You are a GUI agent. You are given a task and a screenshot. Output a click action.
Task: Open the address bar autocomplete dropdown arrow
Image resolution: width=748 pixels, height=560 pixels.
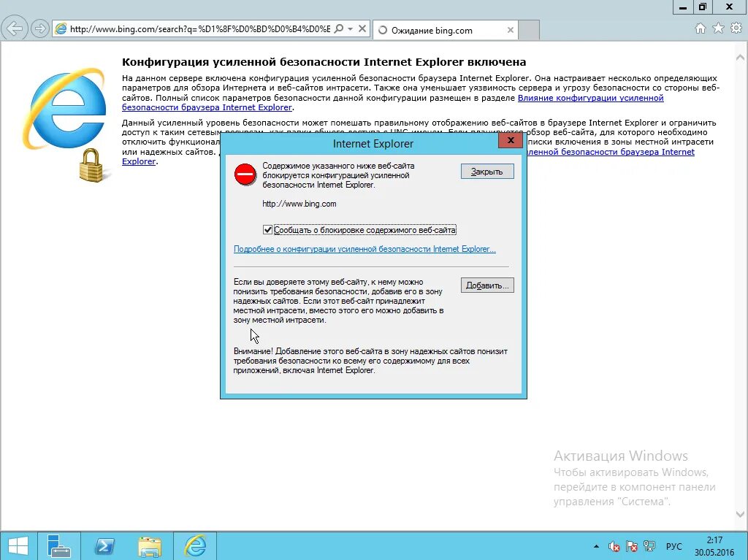(350, 29)
